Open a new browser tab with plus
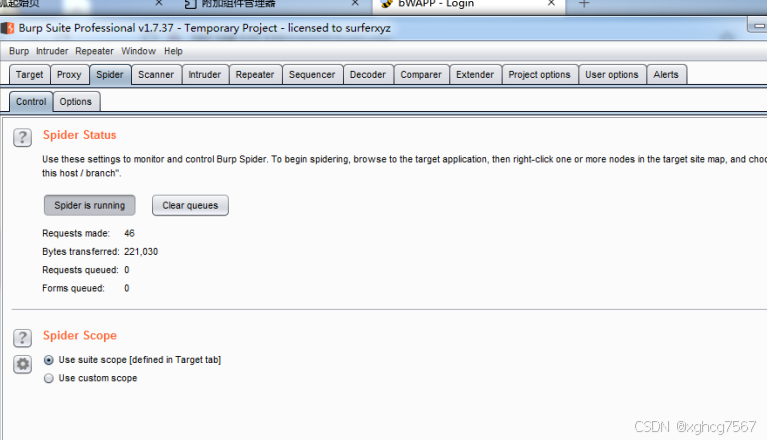This screenshot has height=440, width=767. pos(584,3)
